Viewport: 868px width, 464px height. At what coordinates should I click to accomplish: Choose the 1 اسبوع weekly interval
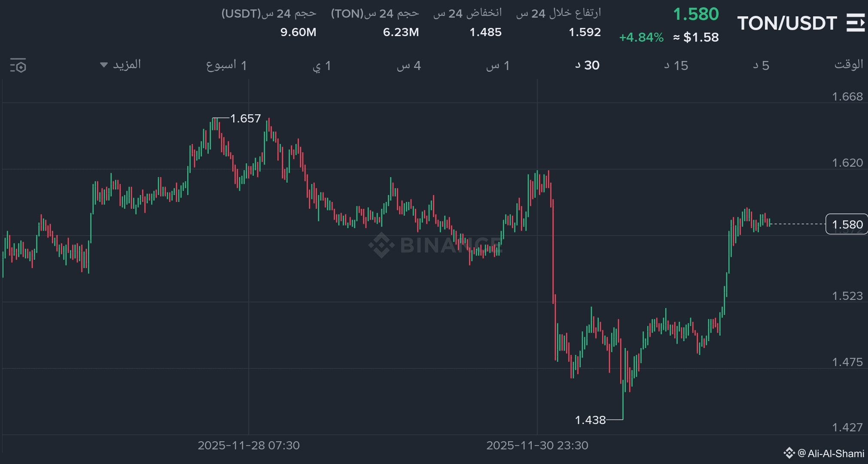click(x=226, y=65)
